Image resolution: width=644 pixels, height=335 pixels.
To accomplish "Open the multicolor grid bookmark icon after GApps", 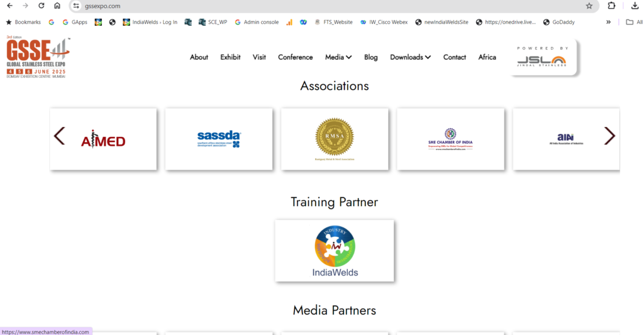I will (x=98, y=22).
